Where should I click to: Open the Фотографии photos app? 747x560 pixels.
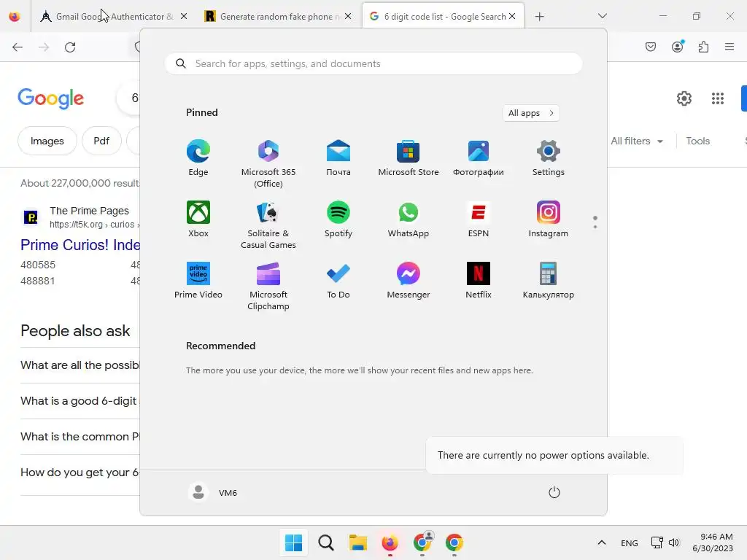[x=479, y=158]
